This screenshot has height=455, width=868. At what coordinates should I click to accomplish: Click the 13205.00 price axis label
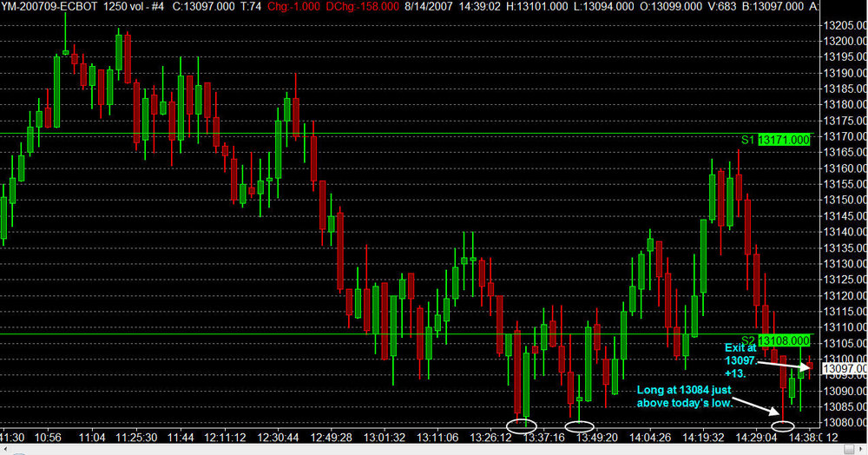pos(845,25)
